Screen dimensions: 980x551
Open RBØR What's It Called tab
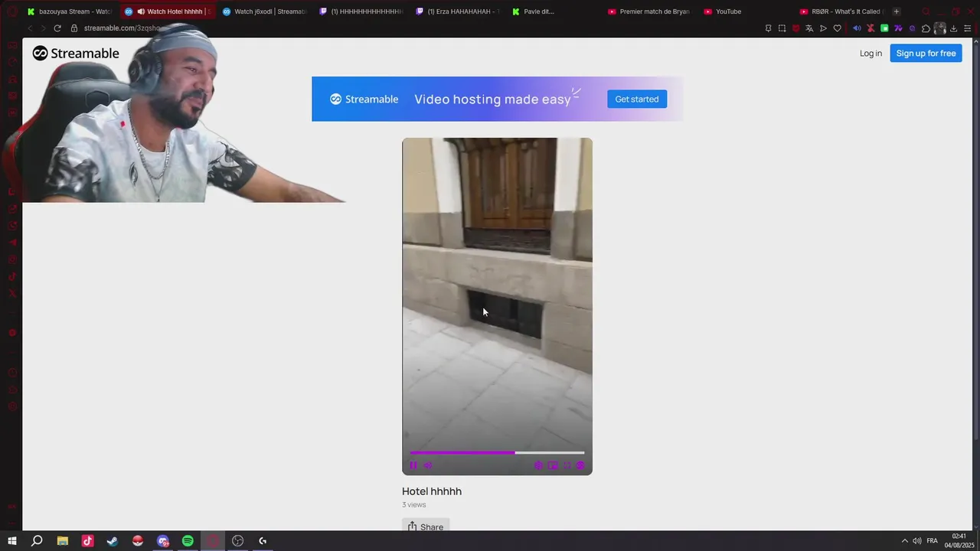(x=842, y=11)
